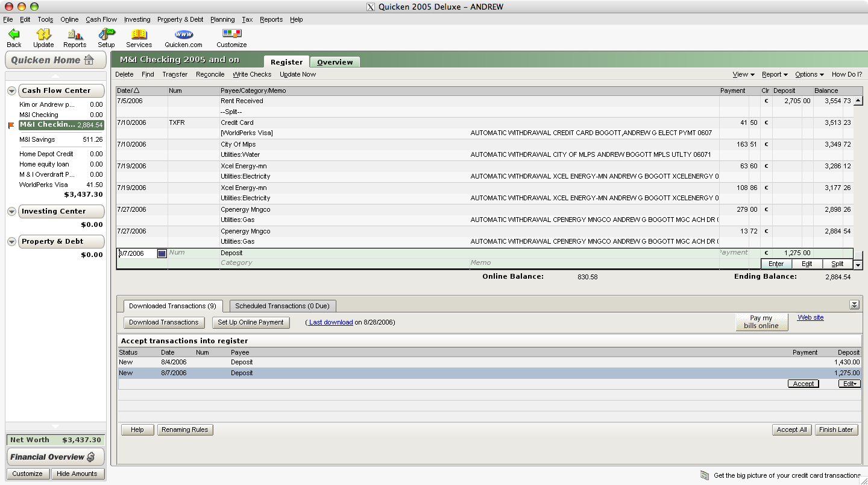This screenshot has height=485, width=868.
Task: Open How Do I? help
Action: 847,74
